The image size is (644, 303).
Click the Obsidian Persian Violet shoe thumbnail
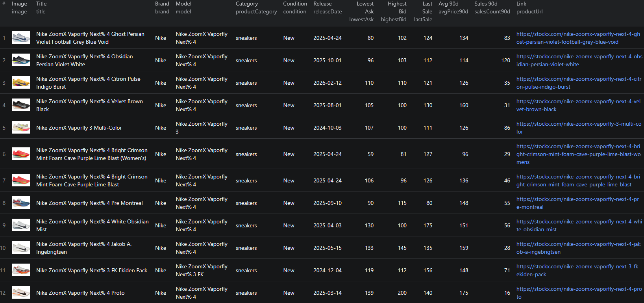[x=21, y=60]
